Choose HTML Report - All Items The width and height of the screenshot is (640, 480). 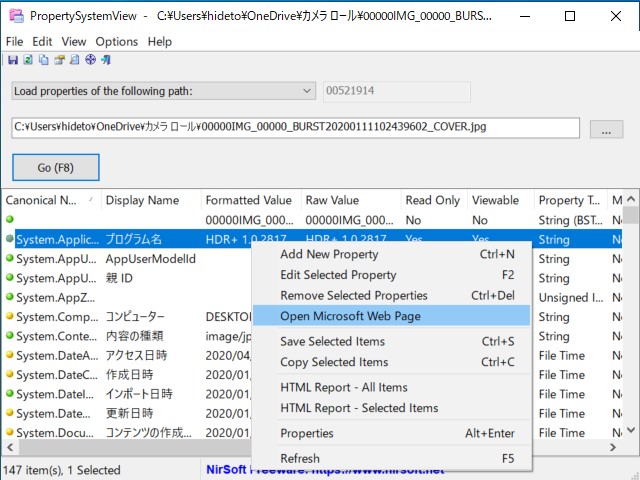(x=392, y=387)
